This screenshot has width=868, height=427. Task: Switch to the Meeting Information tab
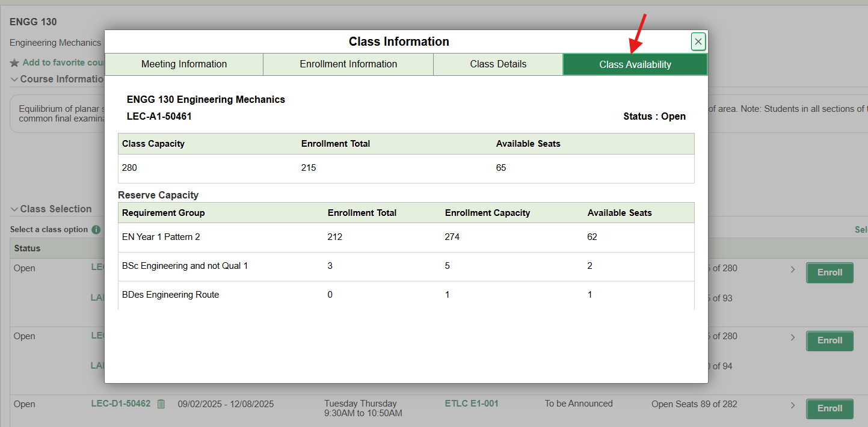click(x=184, y=64)
